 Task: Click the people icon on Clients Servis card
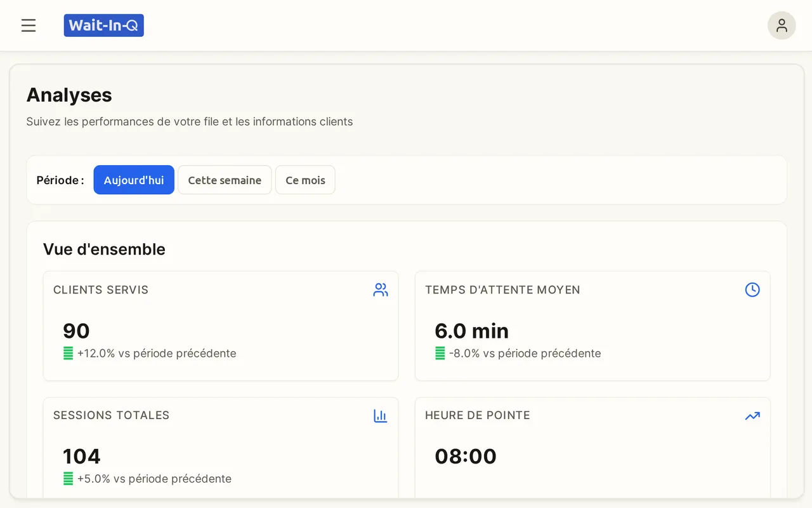[381, 290]
